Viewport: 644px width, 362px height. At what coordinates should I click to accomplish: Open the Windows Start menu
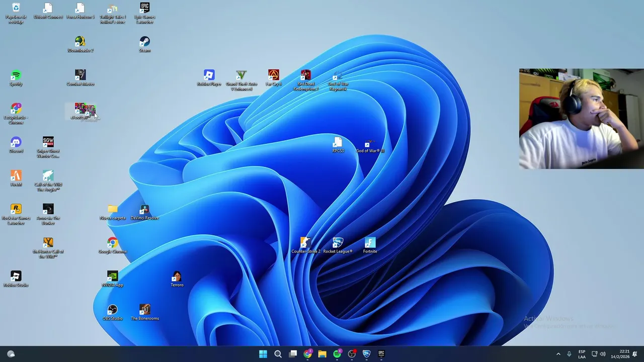tap(263, 354)
